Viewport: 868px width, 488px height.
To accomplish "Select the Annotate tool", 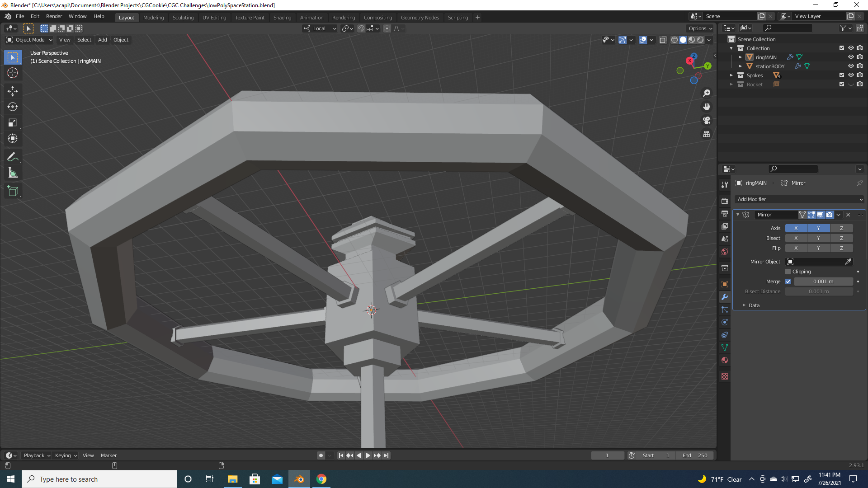I will tap(12, 157).
